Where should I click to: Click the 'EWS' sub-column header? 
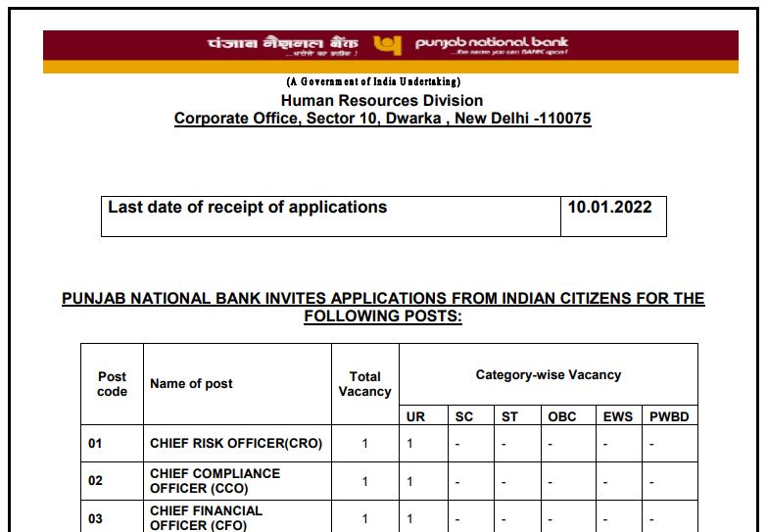tap(619, 415)
